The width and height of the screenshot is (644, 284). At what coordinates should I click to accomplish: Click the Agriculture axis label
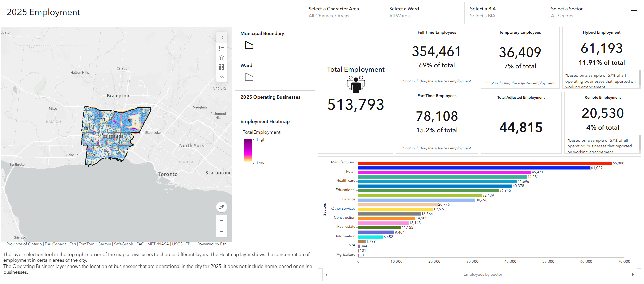click(x=346, y=255)
